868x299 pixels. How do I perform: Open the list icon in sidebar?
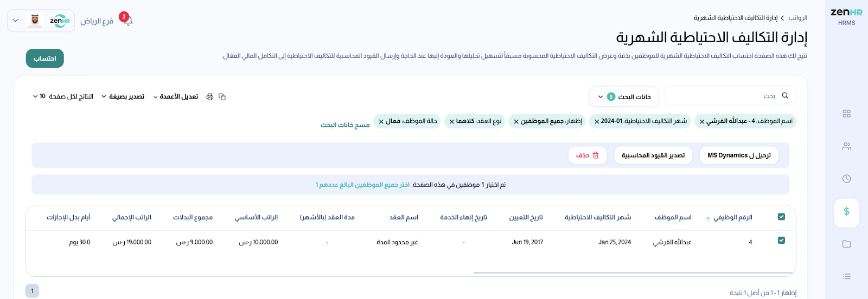click(846, 276)
